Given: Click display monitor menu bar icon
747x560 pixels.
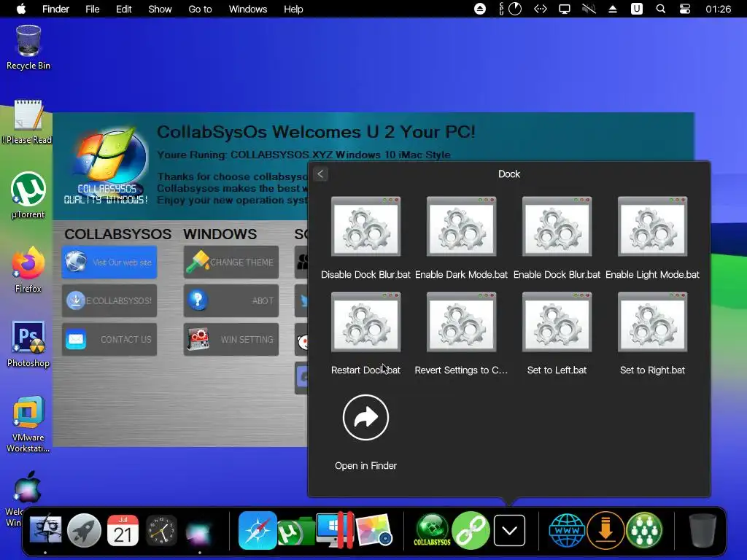Looking at the screenshot, I should tap(565, 9).
